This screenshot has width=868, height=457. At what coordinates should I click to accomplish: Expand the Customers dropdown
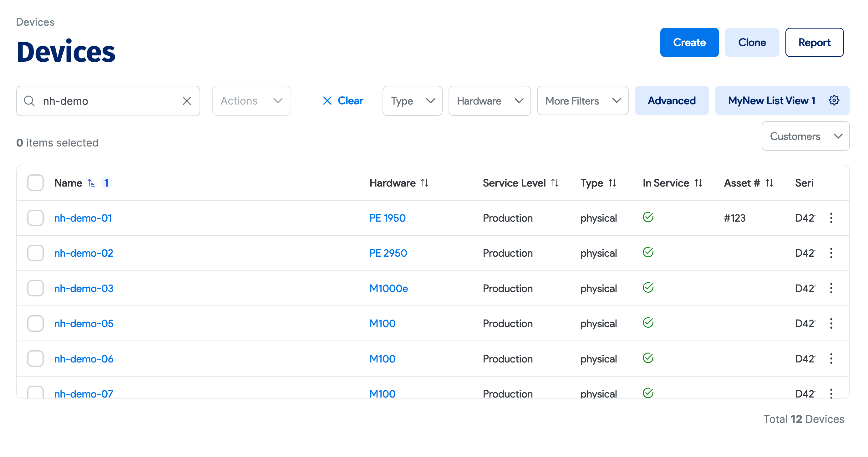pos(805,136)
